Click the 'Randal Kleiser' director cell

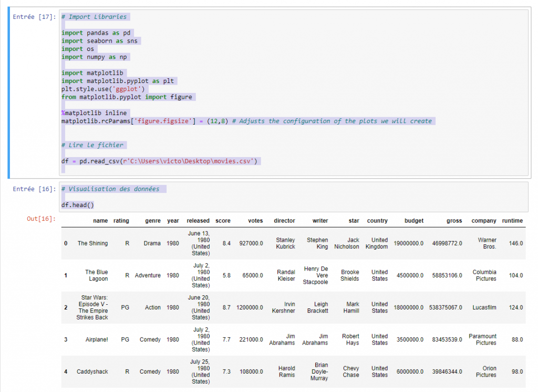(x=286, y=275)
